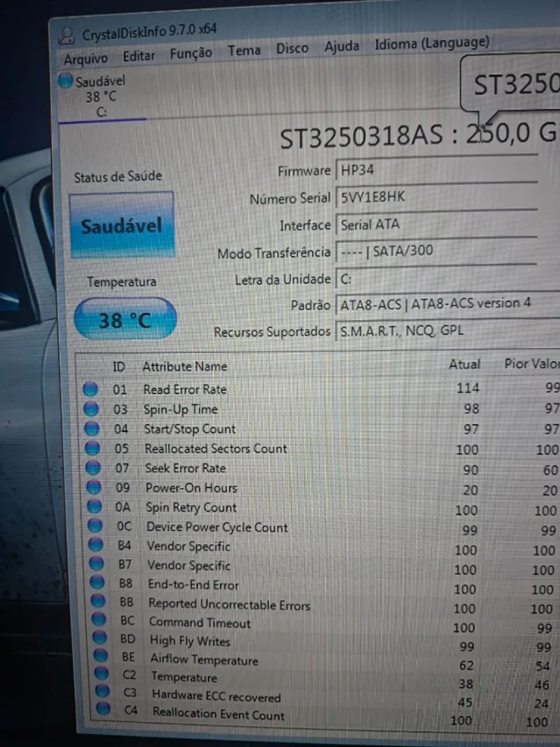
Task: Click status orb for Reallocation Event Count
Action: coord(103,708)
